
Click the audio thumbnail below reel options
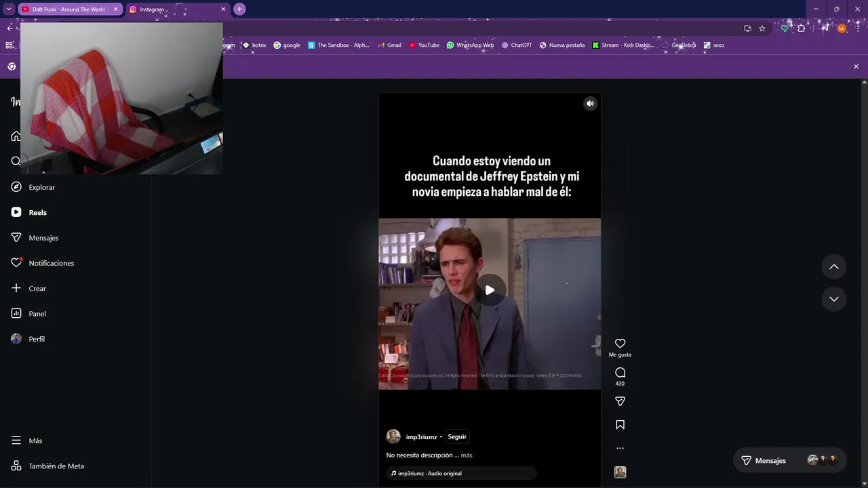[x=620, y=472]
